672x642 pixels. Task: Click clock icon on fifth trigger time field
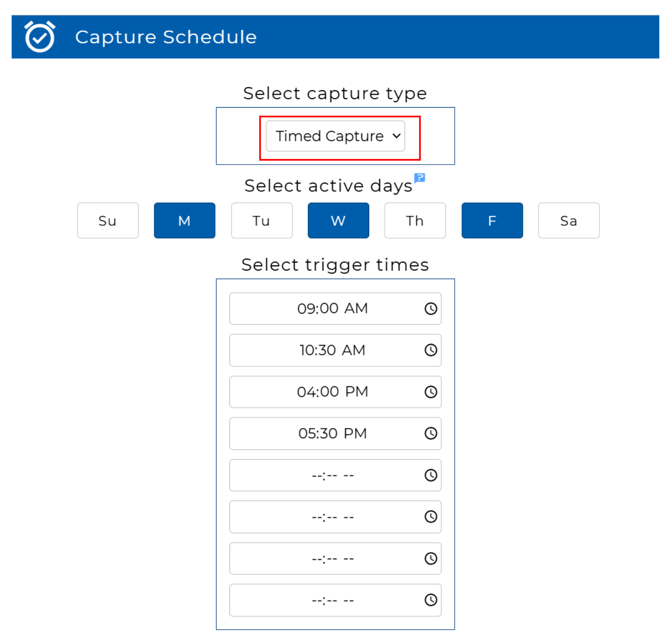(430, 475)
